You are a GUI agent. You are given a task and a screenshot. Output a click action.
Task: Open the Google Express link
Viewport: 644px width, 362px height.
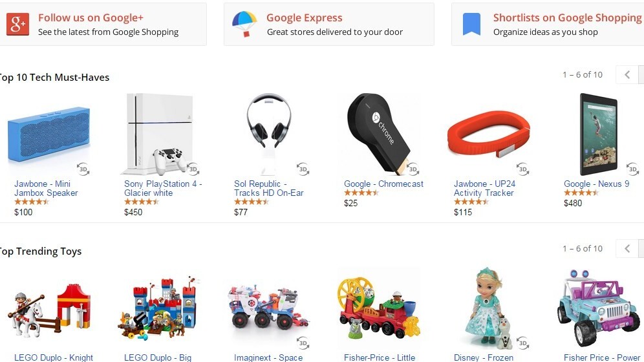coord(305,17)
